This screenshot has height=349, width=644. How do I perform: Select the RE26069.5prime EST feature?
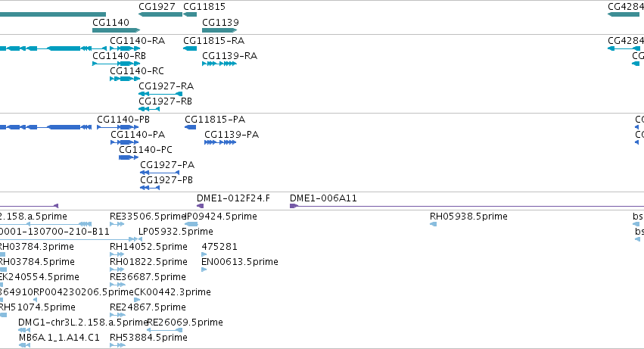(165, 330)
